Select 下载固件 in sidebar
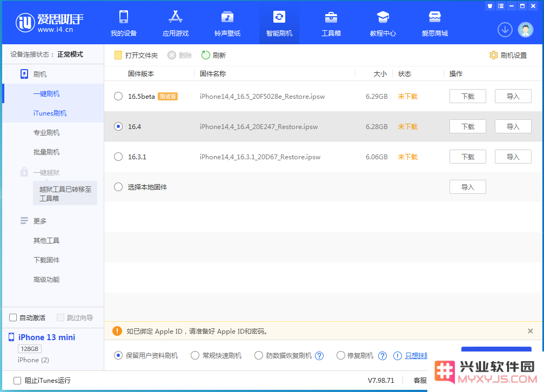 (x=46, y=260)
